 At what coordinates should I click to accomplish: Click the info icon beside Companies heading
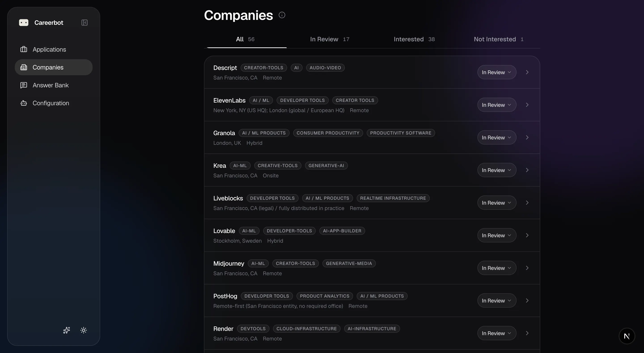pos(282,15)
